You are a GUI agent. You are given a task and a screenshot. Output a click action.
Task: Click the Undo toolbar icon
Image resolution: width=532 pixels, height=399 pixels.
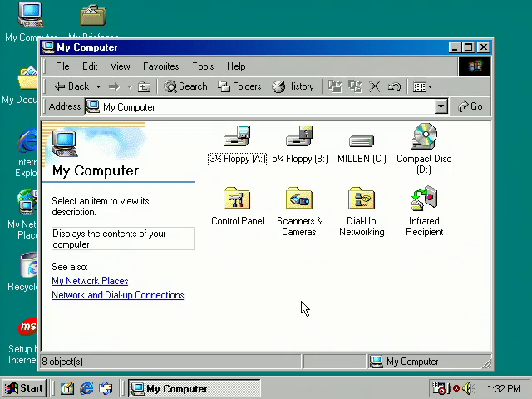tap(394, 86)
